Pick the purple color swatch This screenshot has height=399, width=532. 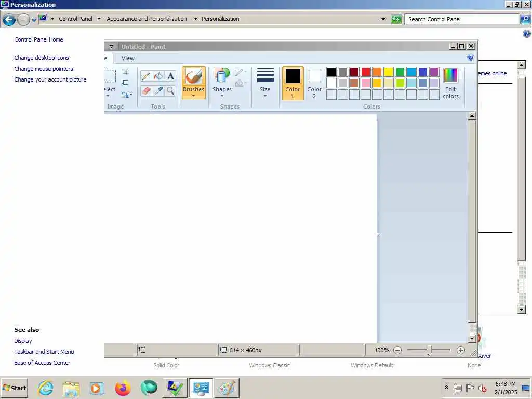pyautogui.click(x=434, y=72)
